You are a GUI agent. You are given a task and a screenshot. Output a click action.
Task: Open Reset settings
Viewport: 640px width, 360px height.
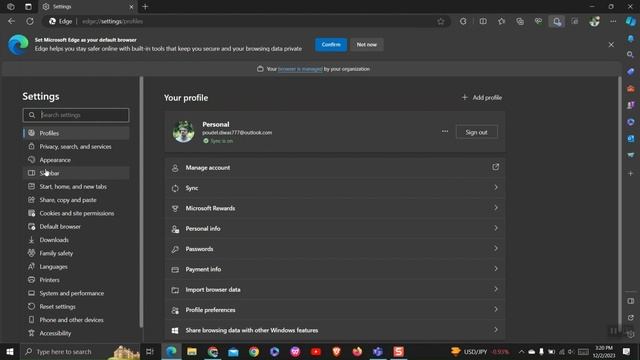(x=76, y=307)
